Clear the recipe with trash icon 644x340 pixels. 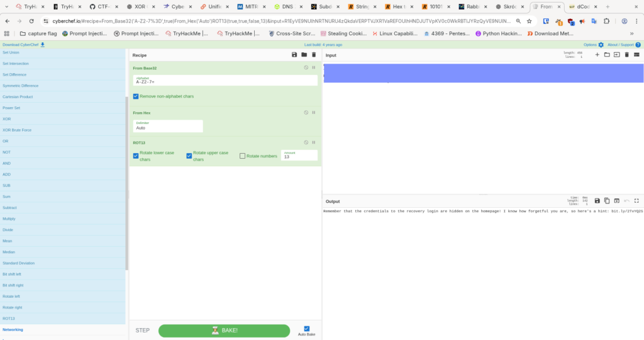(x=314, y=55)
